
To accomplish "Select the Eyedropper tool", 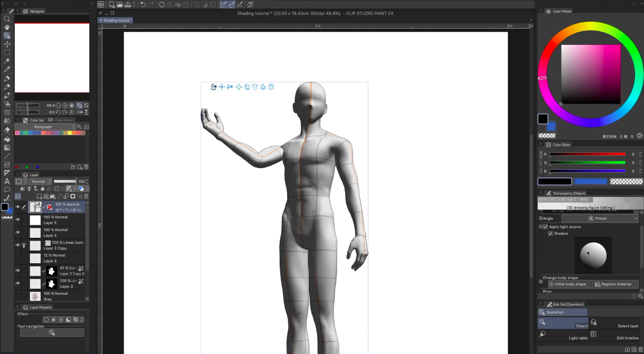I will (7, 69).
